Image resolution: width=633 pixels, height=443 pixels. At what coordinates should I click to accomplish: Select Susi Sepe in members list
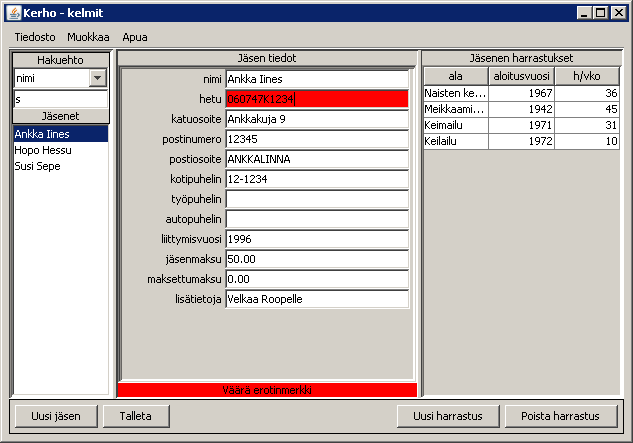(37, 165)
